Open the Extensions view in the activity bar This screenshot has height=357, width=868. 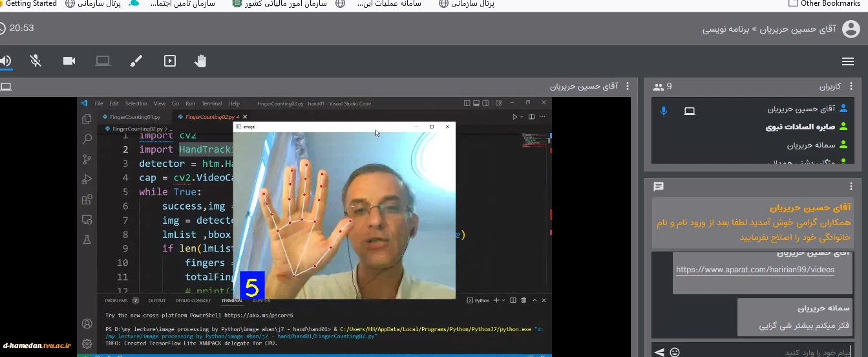(x=87, y=200)
